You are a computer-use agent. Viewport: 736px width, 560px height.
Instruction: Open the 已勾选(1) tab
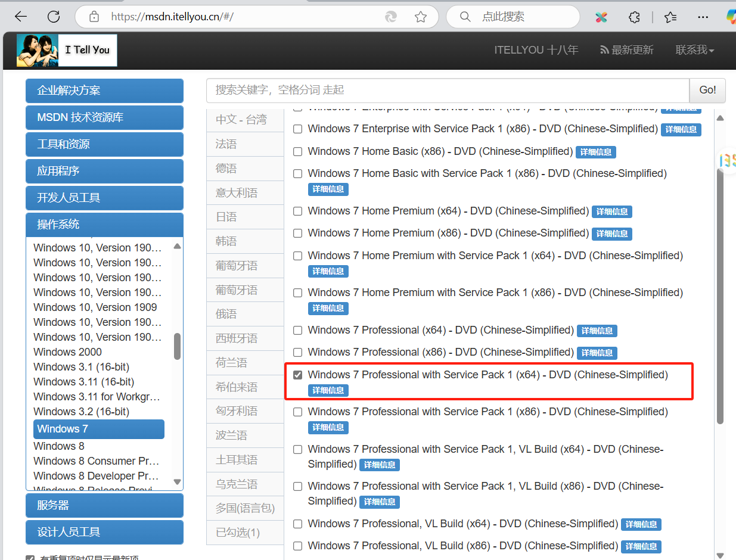(245, 533)
